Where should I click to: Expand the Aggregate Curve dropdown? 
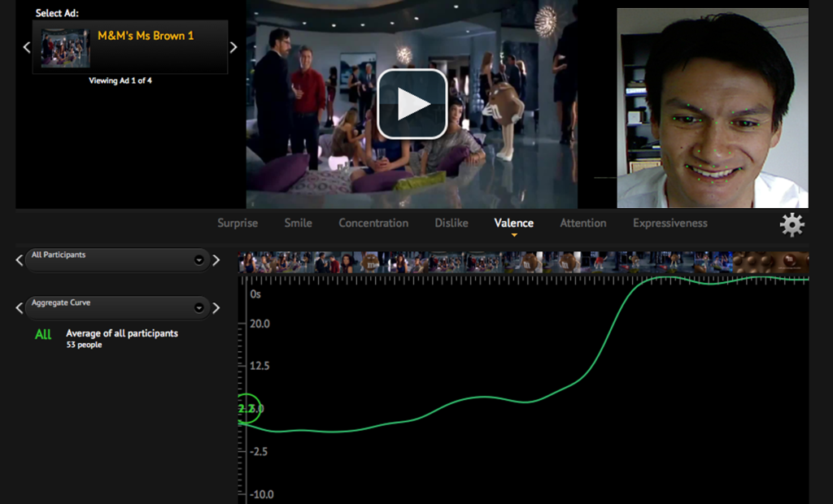(x=198, y=308)
